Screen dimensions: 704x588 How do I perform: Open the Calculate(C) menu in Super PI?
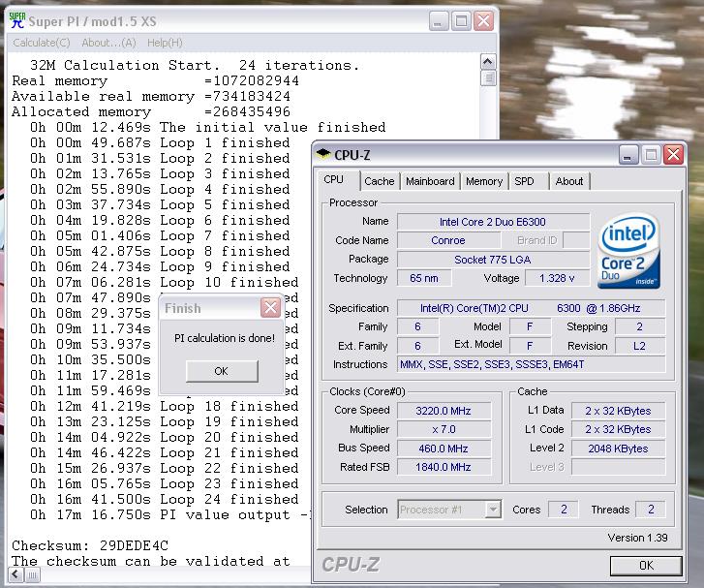tap(42, 43)
